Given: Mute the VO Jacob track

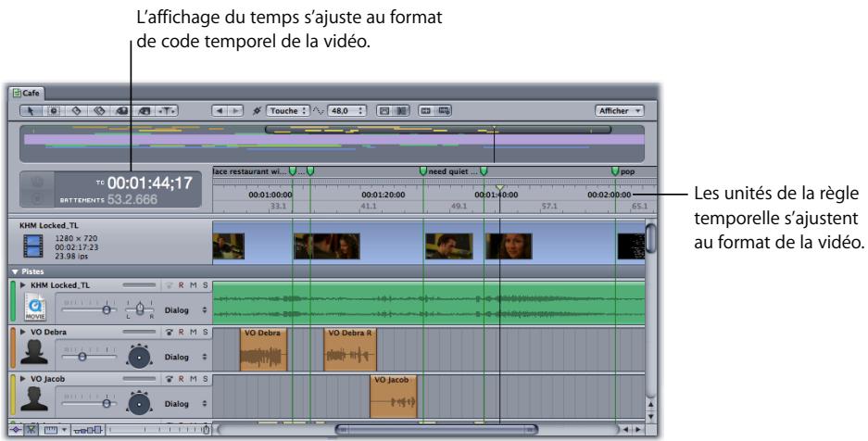Looking at the screenshot, I should pyautogui.click(x=194, y=379).
